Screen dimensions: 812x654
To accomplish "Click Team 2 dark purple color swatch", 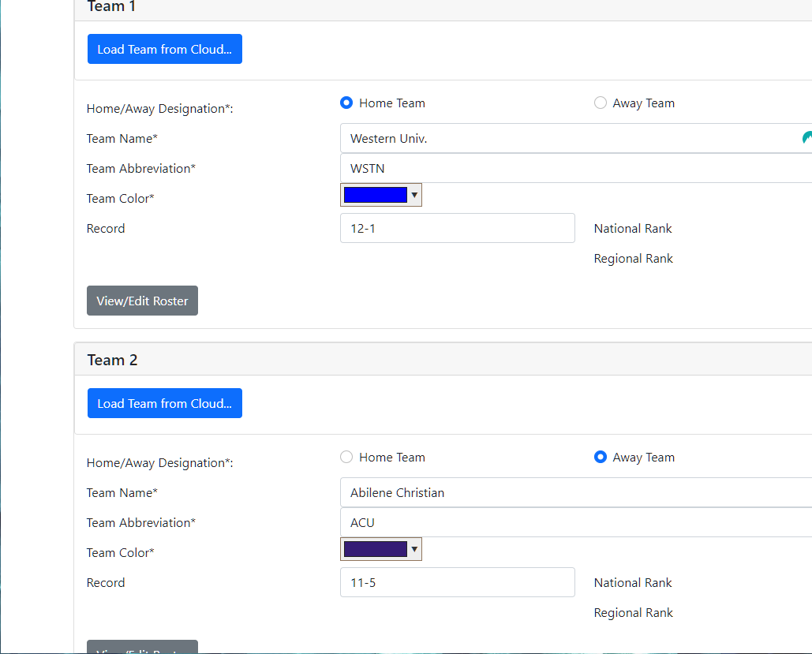I will click(376, 549).
